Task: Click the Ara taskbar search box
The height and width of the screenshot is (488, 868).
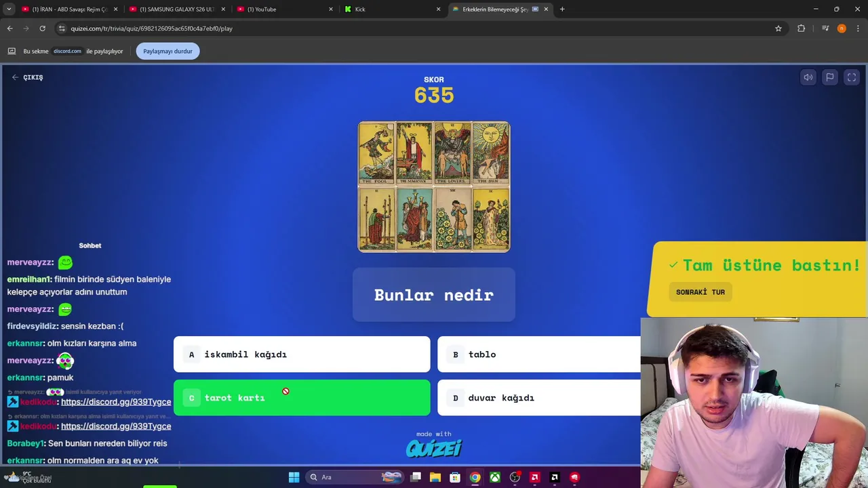Action: click(x=353, y=477)
